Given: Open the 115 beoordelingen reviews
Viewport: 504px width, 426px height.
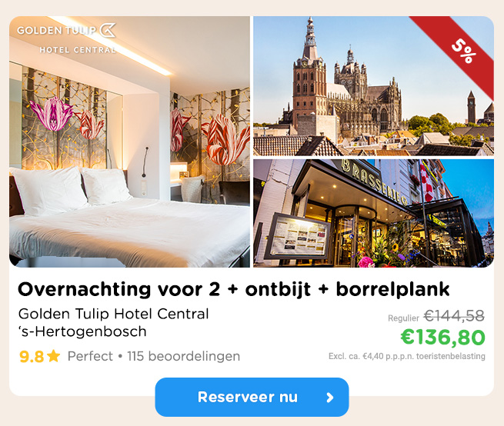Looking at the screenshot, I should pyautogui.click(x=184, y=356).
